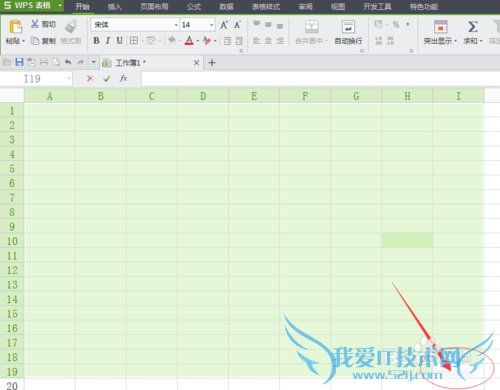Screen dimensions: 500x390
Task: Toggle italic formatting
Action: (108, 41)
